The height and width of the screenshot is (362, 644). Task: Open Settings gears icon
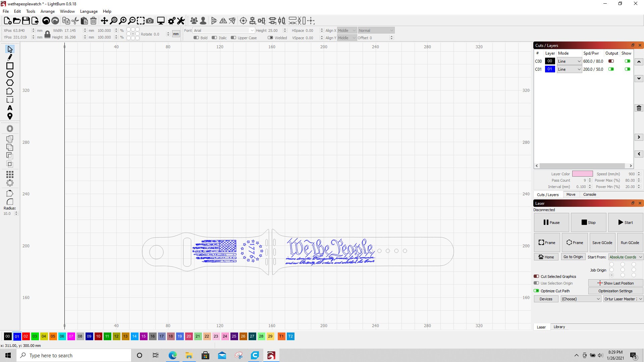point(172,21)
